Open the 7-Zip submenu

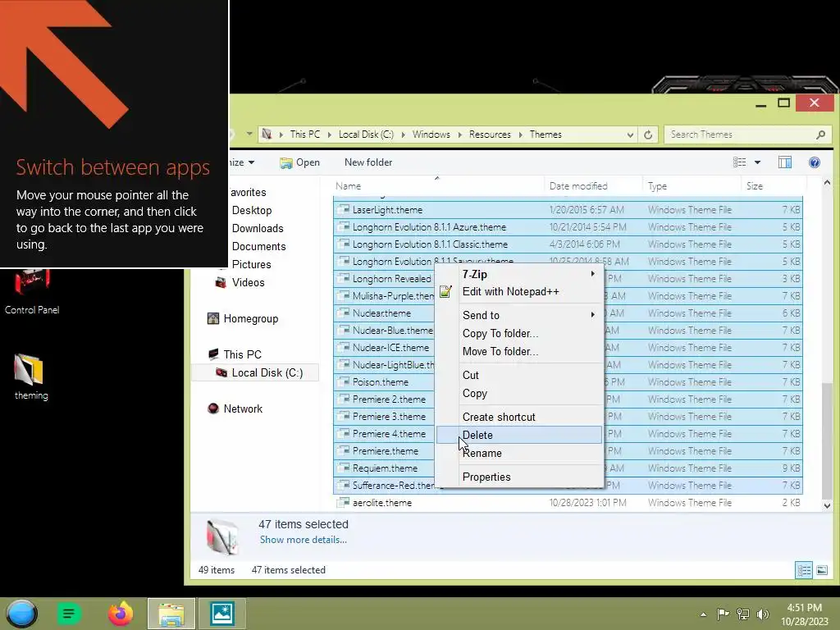(x=518, y=274)
